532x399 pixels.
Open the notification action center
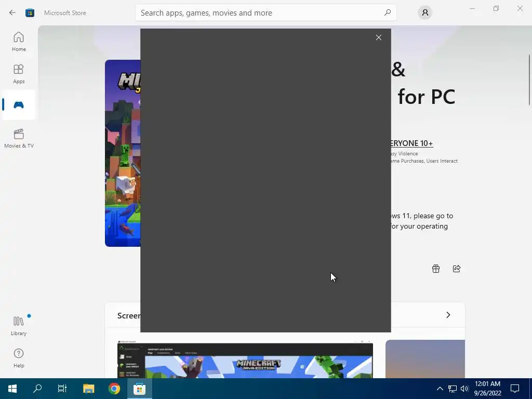click(515, 389)
